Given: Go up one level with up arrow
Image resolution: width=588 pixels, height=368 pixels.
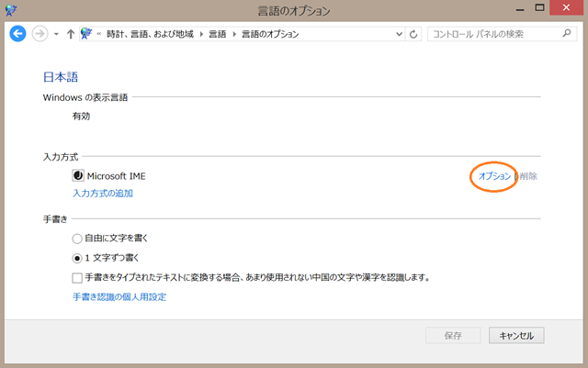Looking at the screenshot, I should pyautogui.click(x=71, y=34).
